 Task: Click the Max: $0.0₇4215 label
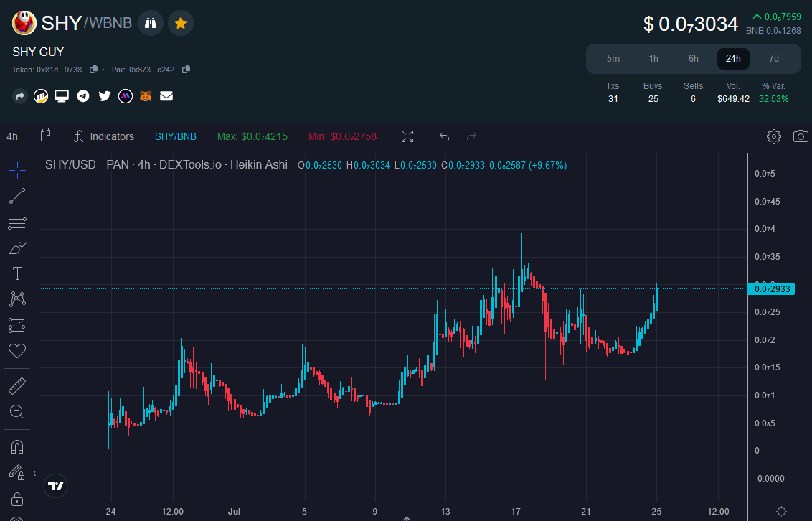pyautogui.click(x=252, y=136)
